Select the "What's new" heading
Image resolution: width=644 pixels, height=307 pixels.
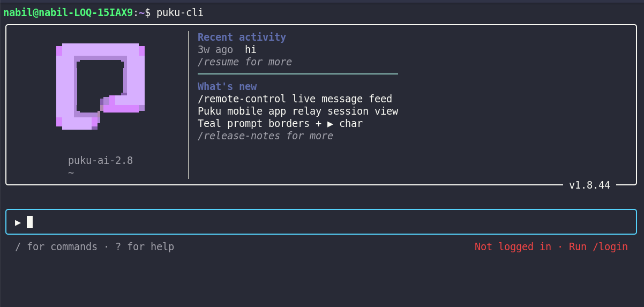[227, 86]
